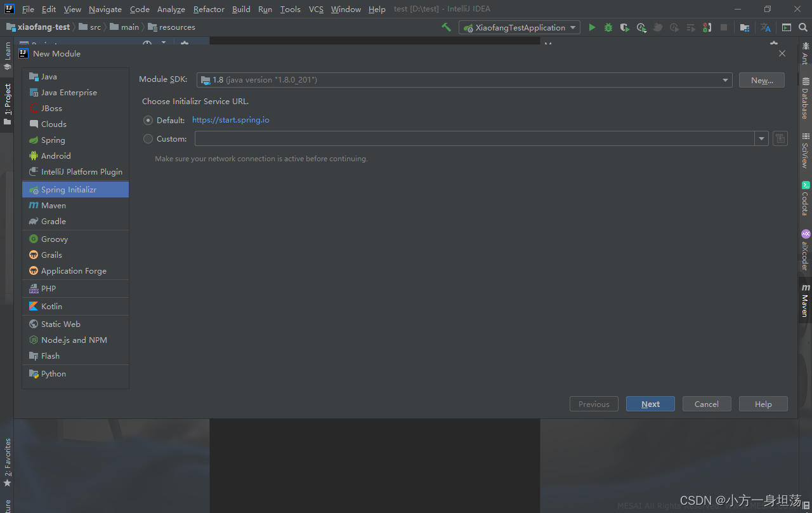Image resolution: width=812 pixels, height=513 pixels.
Task: Select Application Forge entry
Action: pos(75,270)
